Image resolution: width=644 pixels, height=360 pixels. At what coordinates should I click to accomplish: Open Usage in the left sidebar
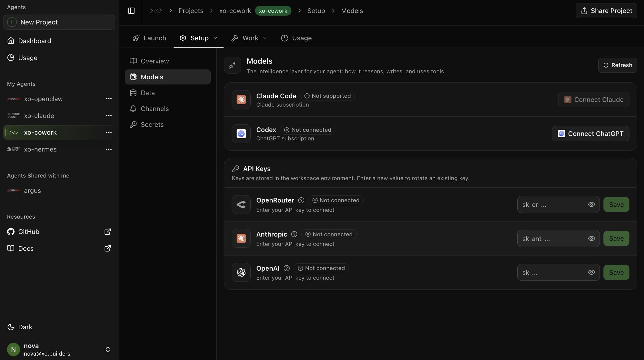(x=59, y=58)
